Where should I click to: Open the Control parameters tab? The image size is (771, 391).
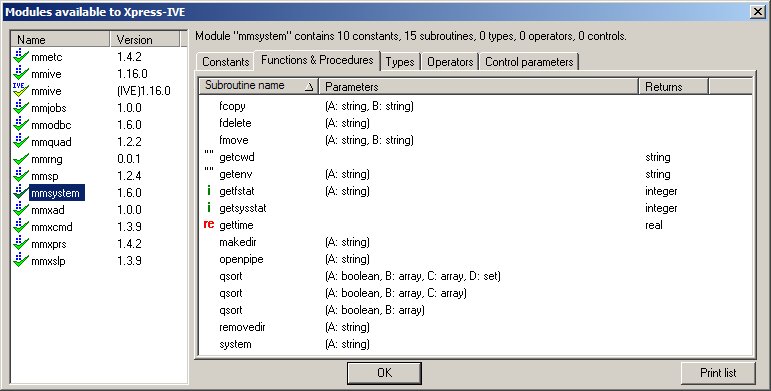pyautogui.click(x=529, y=62)
